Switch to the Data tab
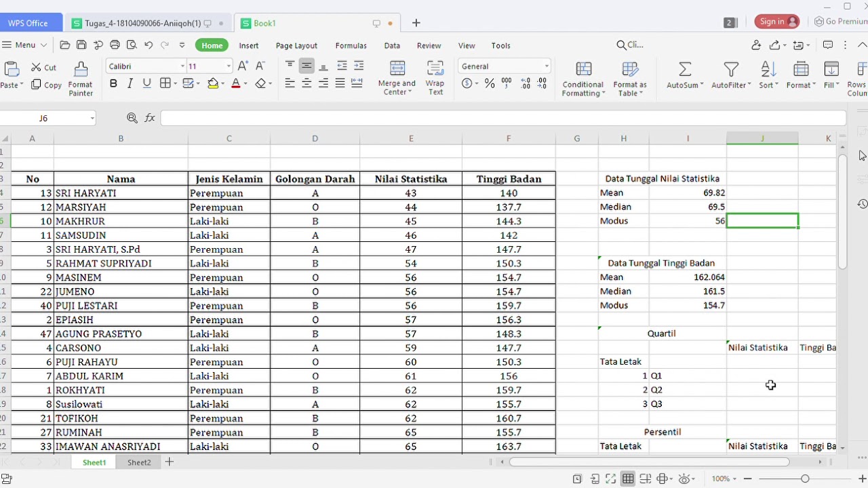This screenshot has width=868, height=488. [392, 45]
